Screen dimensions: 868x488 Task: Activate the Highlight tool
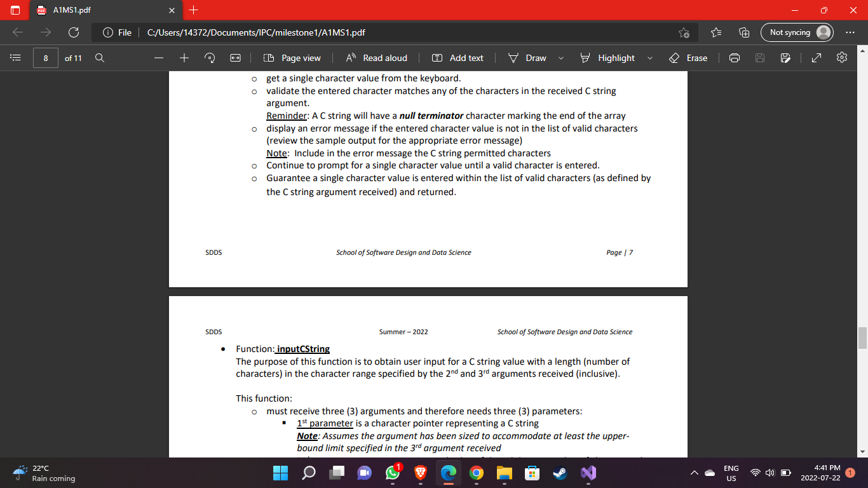(x=609, y=57)
